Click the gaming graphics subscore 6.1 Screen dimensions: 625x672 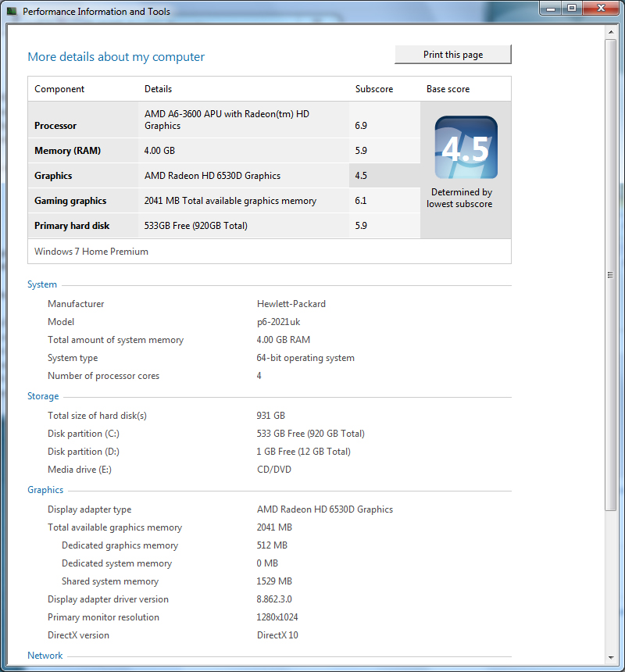pos(361,201)
